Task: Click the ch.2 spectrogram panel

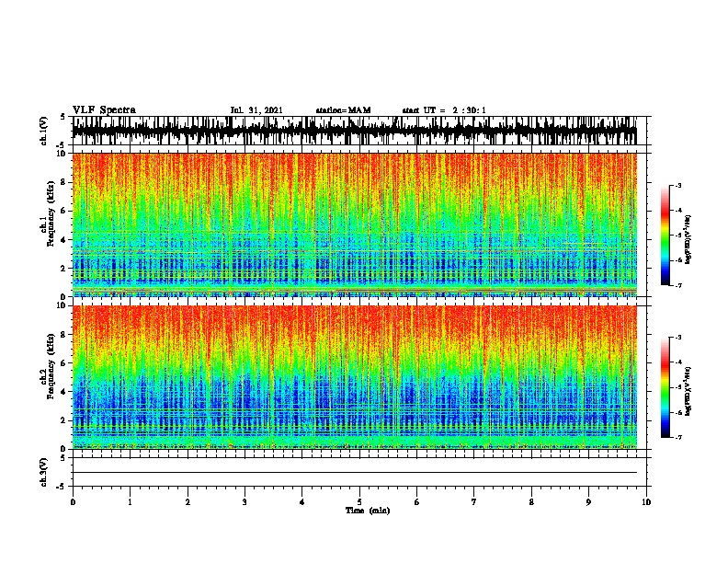Action: coord(355,377)
